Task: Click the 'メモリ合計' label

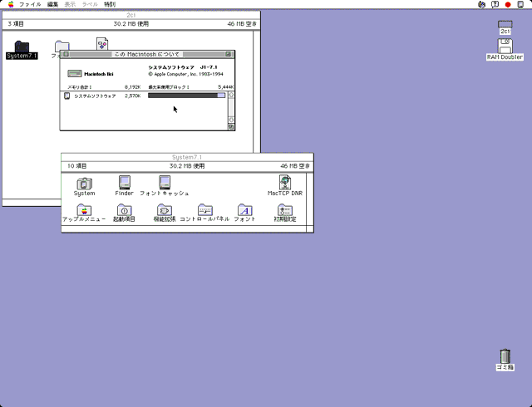Action: pyautogui.click(x=80, y=87)
